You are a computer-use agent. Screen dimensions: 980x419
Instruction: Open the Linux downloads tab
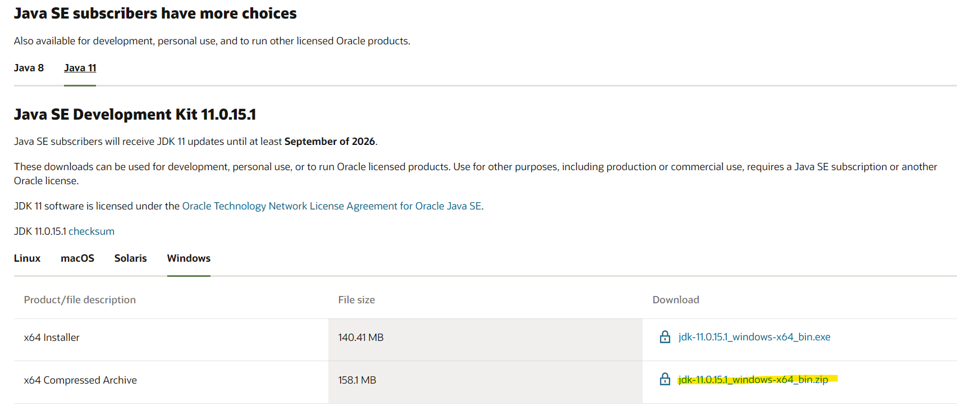pyautogui.click(x=27, y=258)
